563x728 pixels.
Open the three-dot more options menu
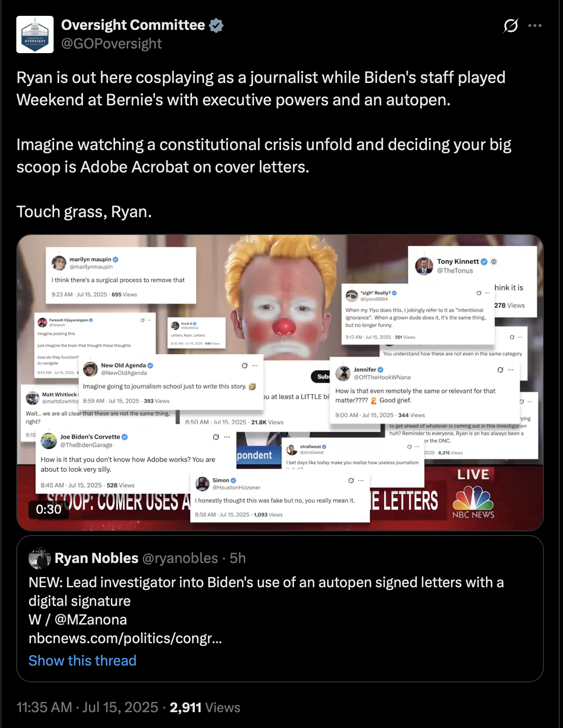point(535,26)
